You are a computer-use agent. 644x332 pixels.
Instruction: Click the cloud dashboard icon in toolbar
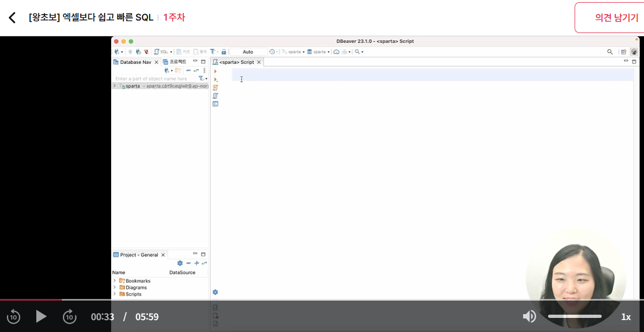tap(336, 52)
